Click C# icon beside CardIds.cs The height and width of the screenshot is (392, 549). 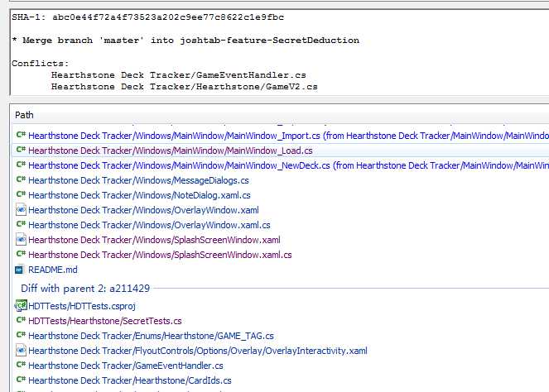click(21, 380)
